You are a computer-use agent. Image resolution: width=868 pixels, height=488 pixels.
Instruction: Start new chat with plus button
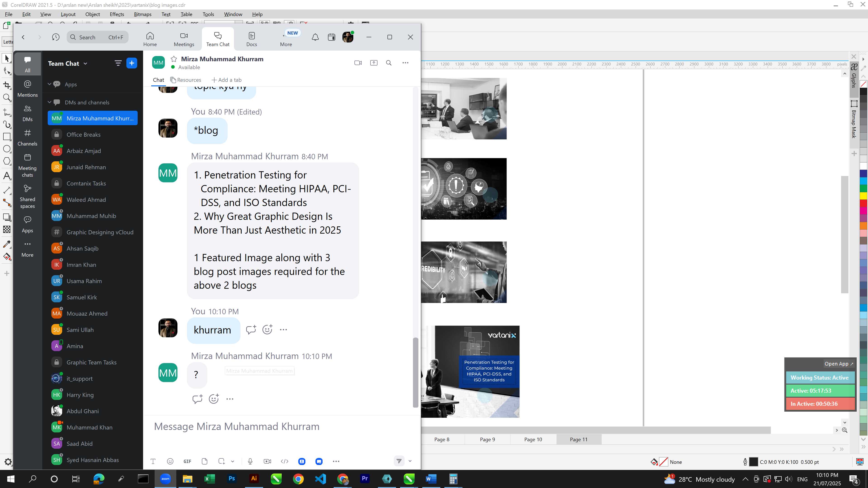(132, 63)
